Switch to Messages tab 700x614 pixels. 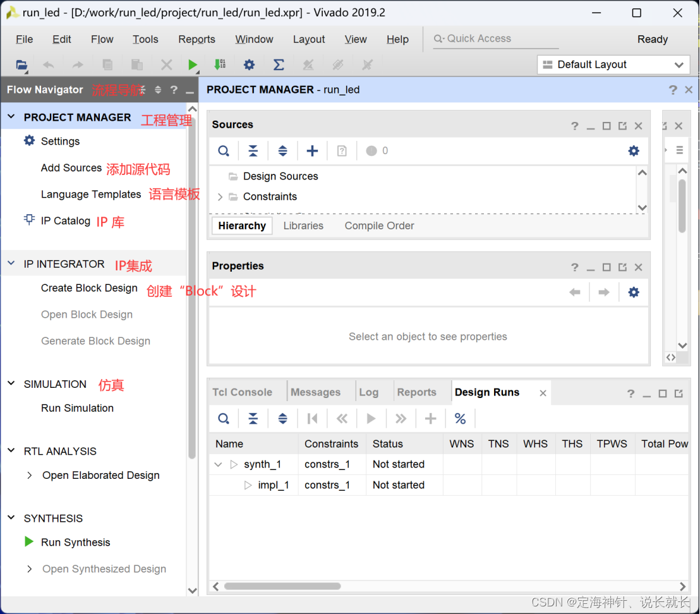315,392
